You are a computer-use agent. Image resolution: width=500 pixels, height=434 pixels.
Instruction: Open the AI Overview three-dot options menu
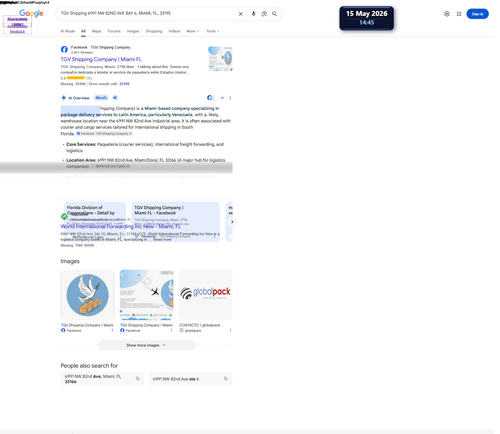230,98
